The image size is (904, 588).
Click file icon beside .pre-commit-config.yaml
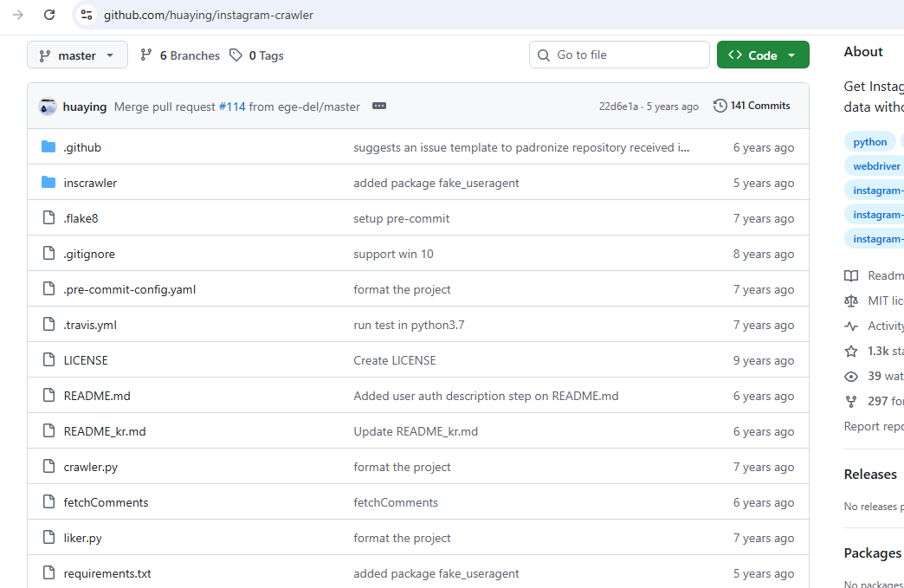click(49, 289)
